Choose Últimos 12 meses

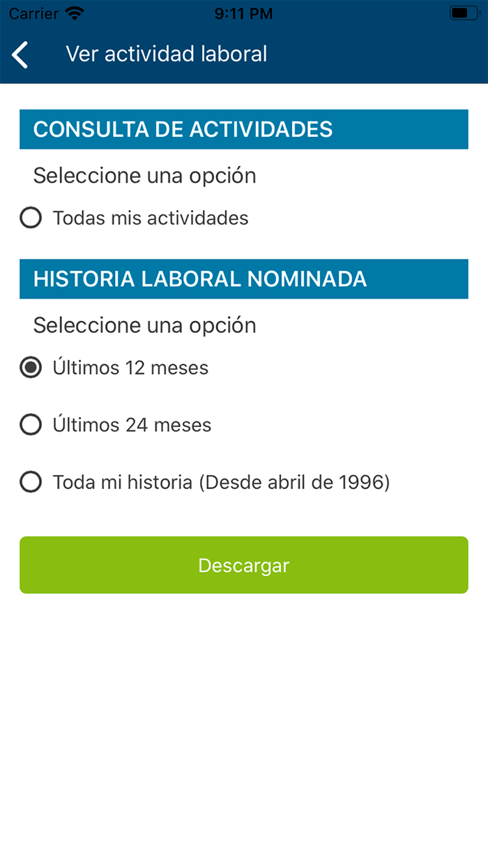tap(131, 368)
